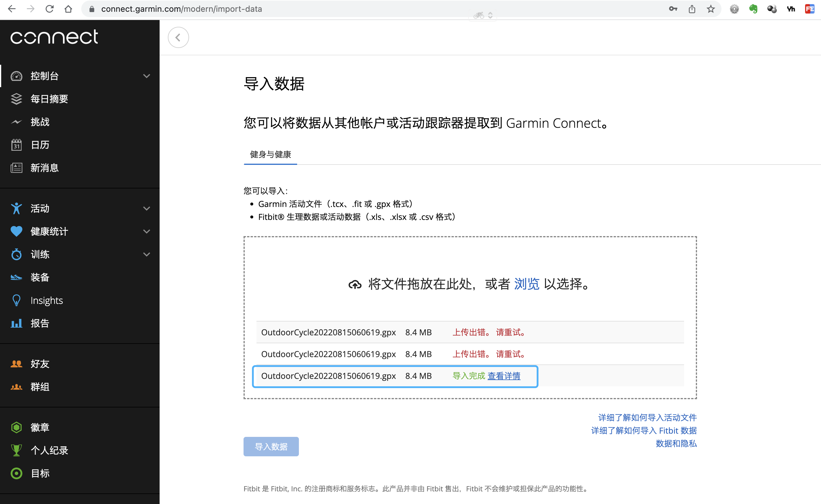The width and height of the screenshot is (821, 504).
Task: Click the 挑战 challenges icon
Action: coord(15,122)
